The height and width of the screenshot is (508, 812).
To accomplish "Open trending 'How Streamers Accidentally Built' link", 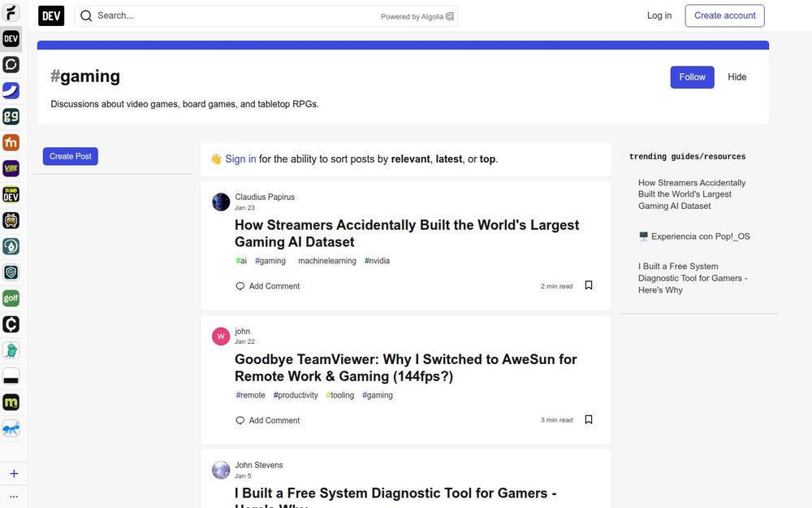I will click(692, 194).
